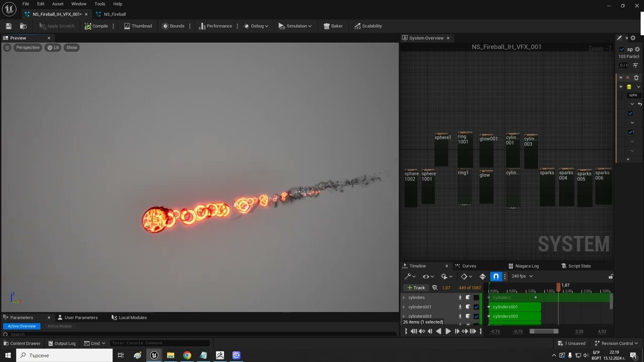Enable the cylinders001 checkbox in the track list
The height and width of the screenshot is (362, 644).
pos(475,307)
